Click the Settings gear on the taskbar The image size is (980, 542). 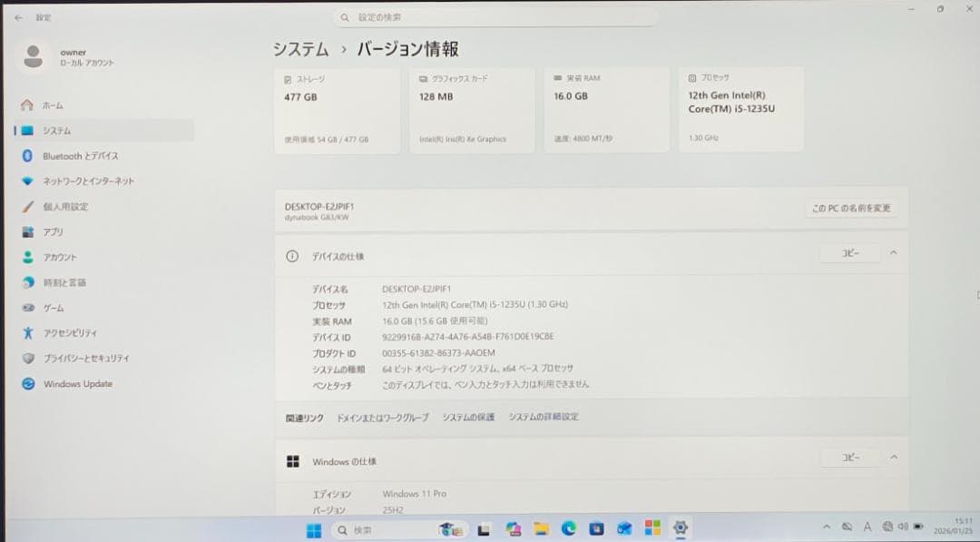coord(680,527)
